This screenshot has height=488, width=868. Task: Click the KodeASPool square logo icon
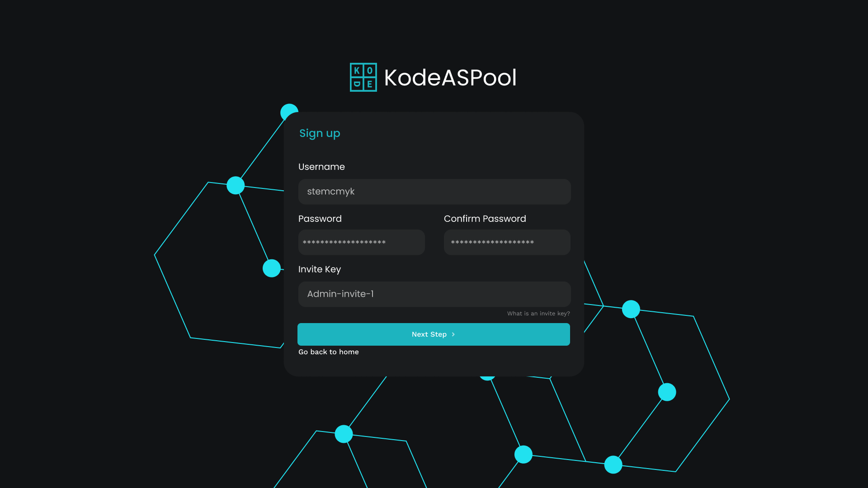[363, 77]
